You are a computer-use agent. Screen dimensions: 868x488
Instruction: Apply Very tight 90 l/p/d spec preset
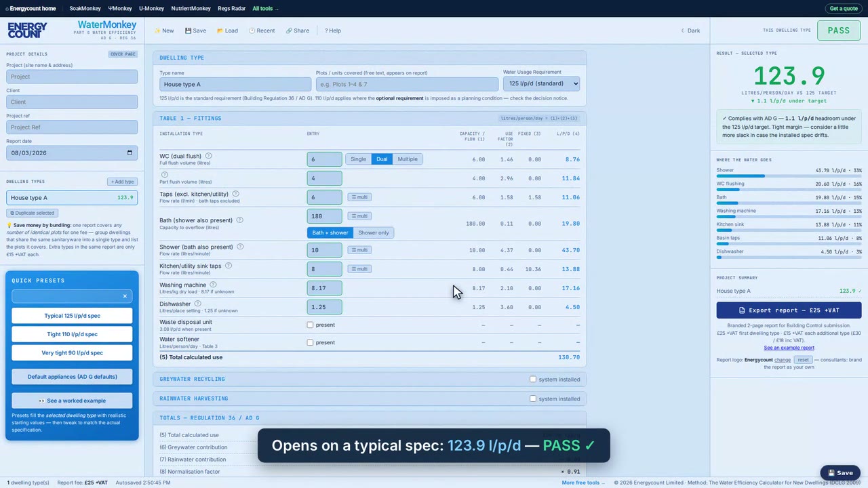tap(72, 353)
